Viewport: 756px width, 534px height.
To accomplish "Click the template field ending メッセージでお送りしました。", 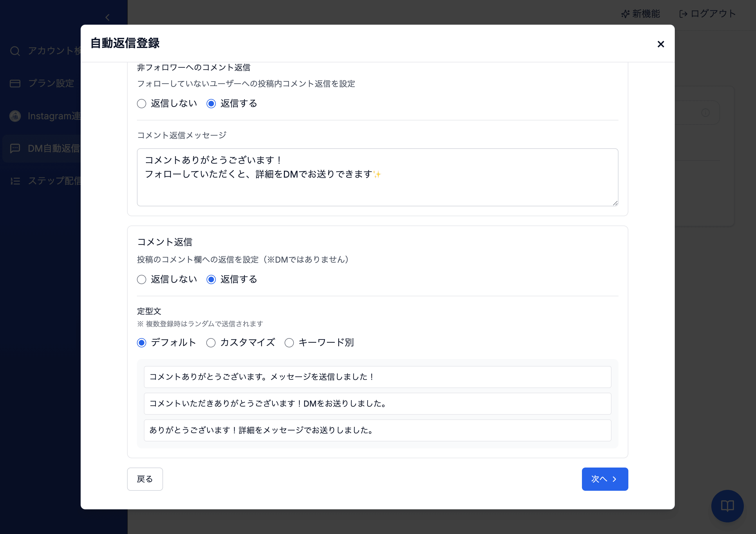I will [x=378, y=430].
